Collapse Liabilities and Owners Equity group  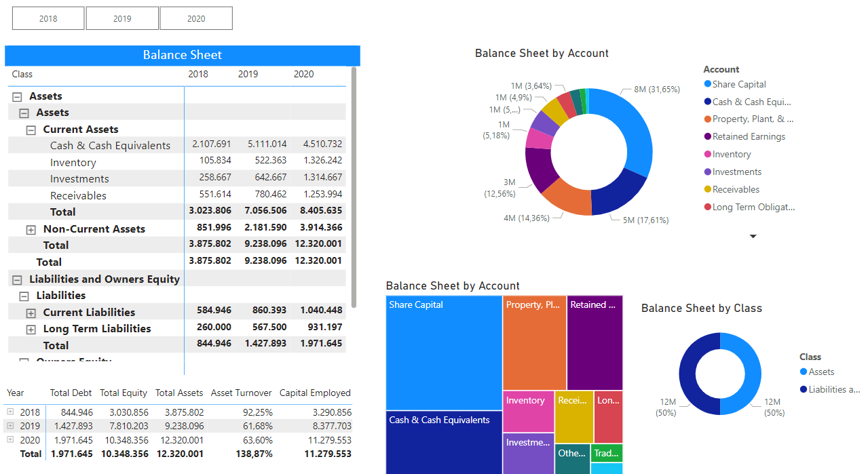[17, 279]
